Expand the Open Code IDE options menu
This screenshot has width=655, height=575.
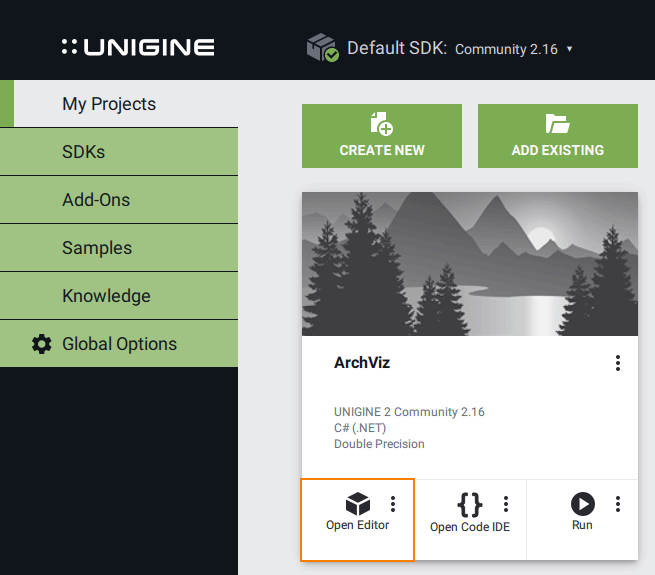tap(506, 503)
